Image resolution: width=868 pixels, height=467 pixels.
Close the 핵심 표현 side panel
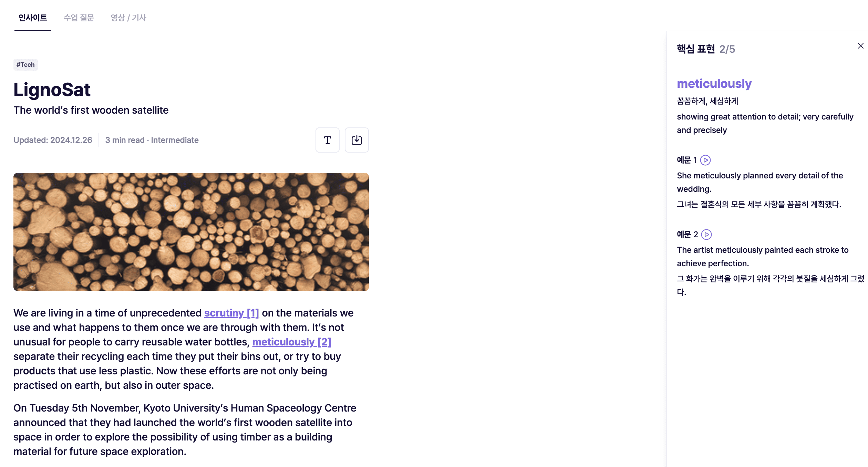point(860,46)
